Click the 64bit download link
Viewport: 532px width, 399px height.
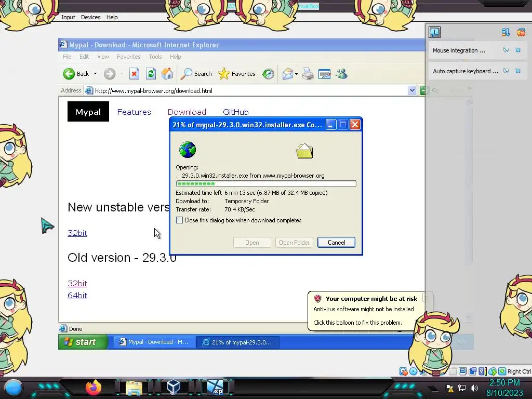tap(77, 295)
